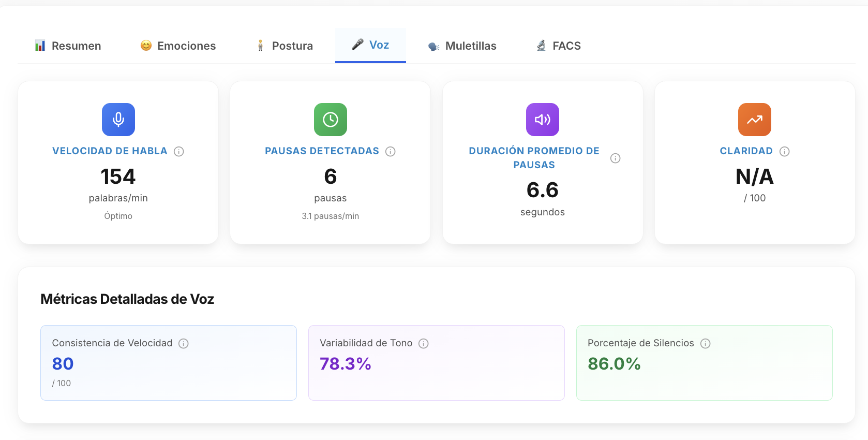
Task: Click the 'segundos' unit label
Action: pyautogui.click(x=543, y=212)
